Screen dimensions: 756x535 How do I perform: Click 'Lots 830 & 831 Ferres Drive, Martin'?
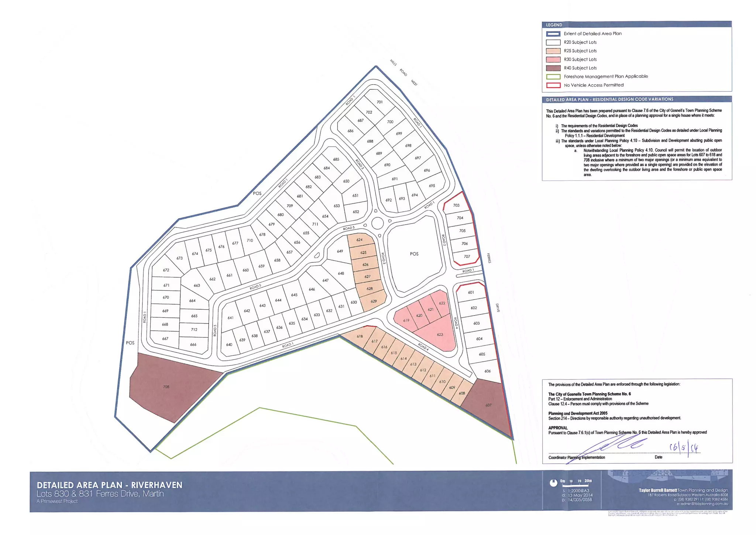click(100, 494)
